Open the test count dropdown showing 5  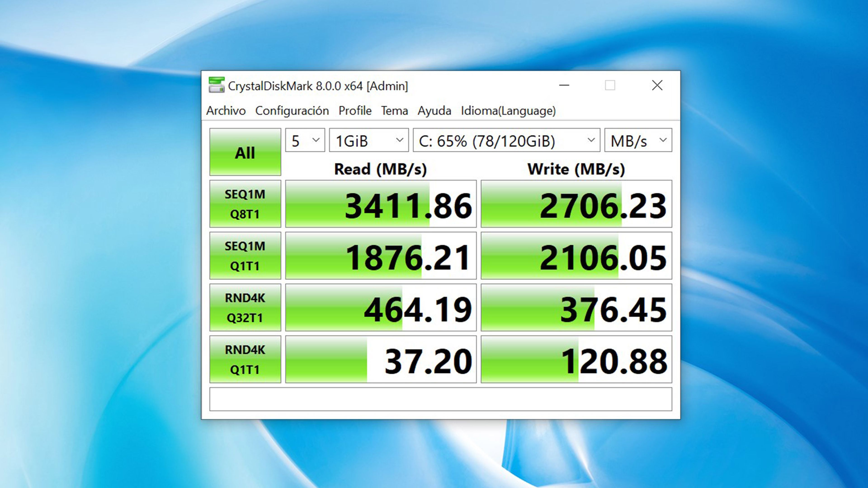click(x=305, y=140)
